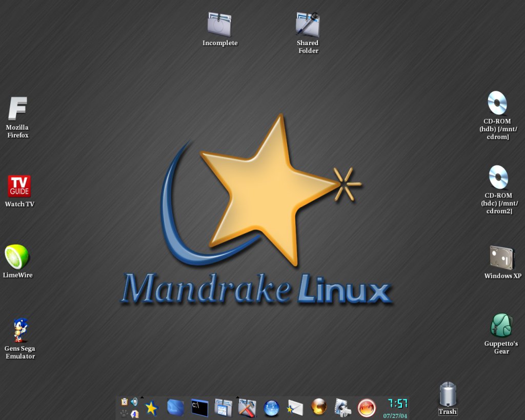Open the video camera film application
525x420 pixels.
coord(342,408)
